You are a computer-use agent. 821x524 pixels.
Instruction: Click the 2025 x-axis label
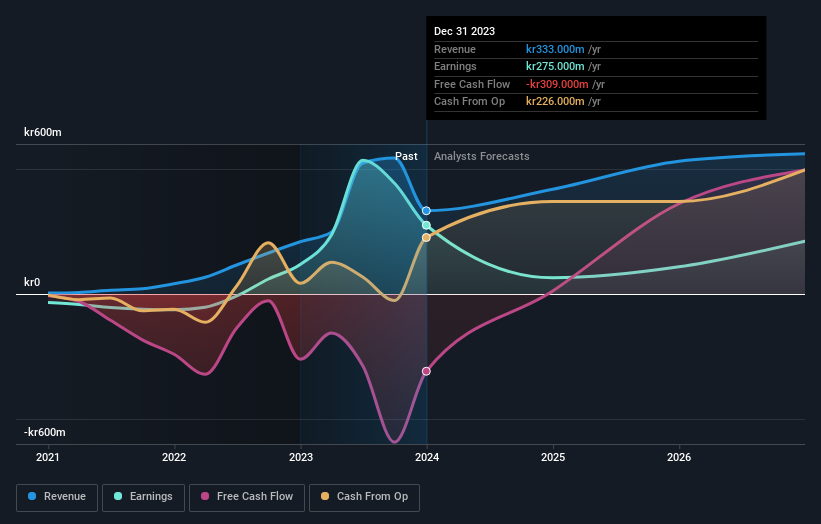(553, 457)
